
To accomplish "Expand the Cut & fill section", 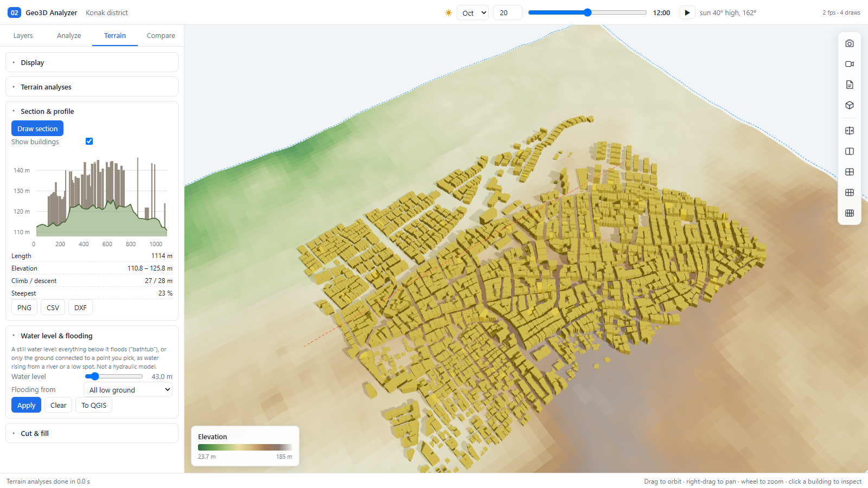I will [x=92, y=433].
